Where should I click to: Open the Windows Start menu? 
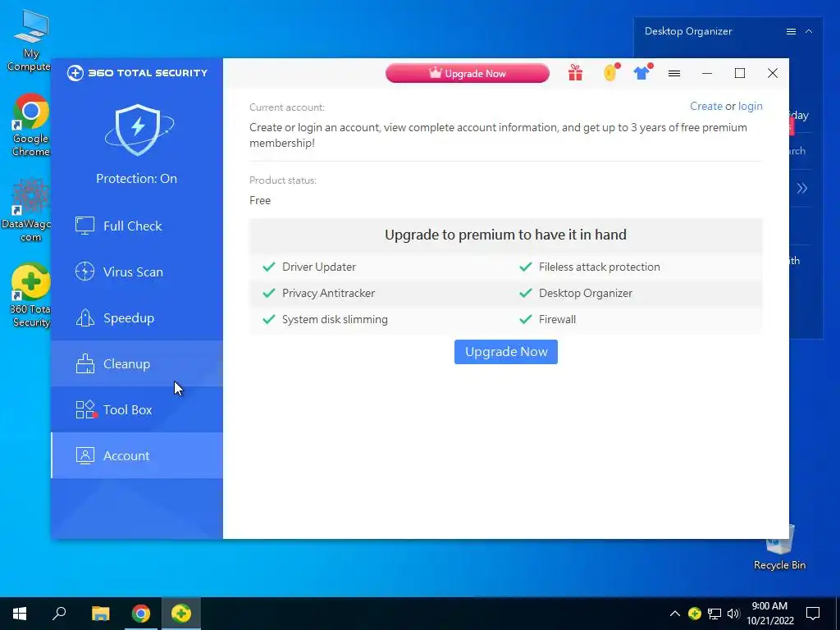pos(20,614)
